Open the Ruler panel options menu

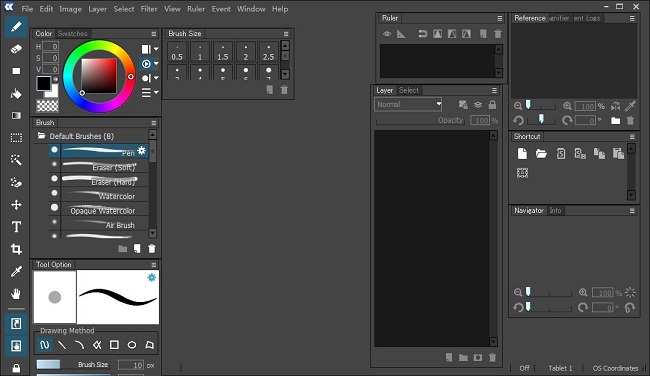point(500,18)
